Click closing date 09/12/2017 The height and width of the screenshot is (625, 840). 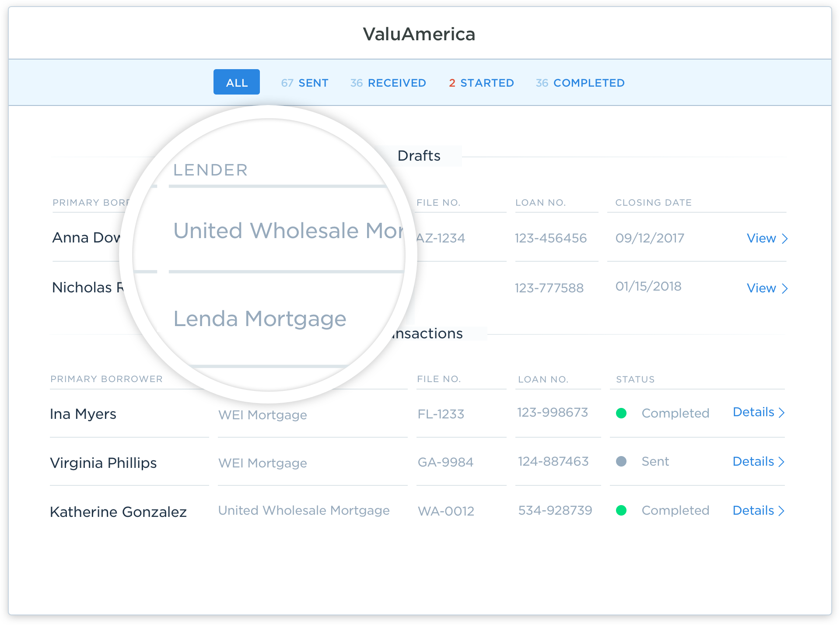[x=650, y=238]
